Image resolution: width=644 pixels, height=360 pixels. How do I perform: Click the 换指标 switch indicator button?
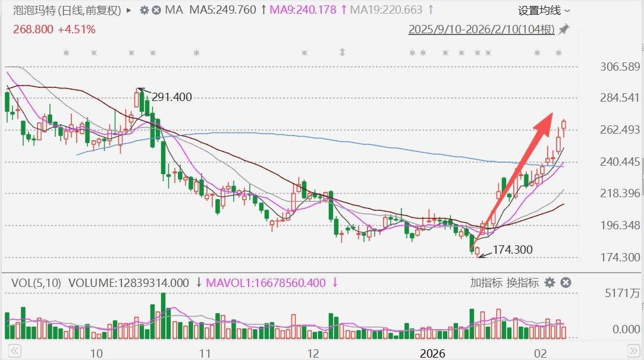coord(522,283)
